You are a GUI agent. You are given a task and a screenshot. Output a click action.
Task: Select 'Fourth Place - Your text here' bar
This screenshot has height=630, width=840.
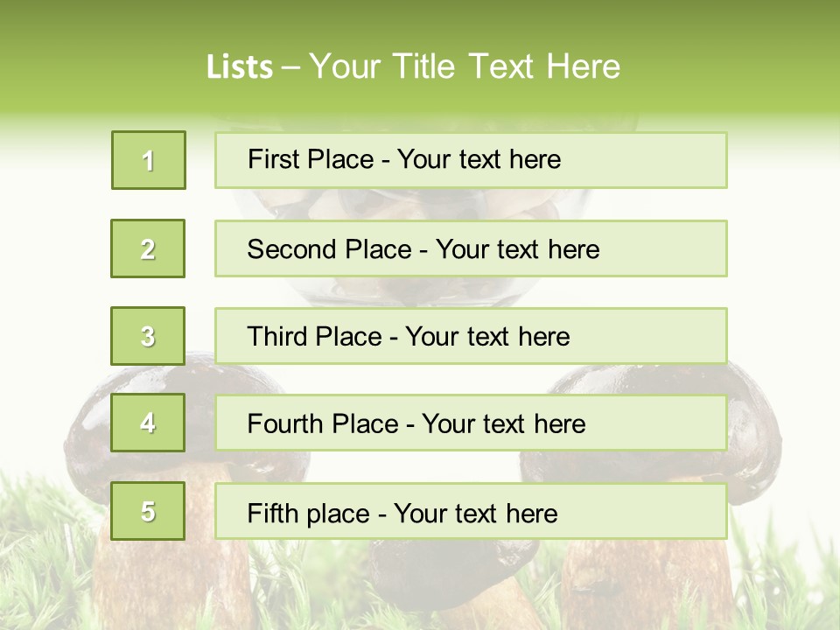pos(471,423)
